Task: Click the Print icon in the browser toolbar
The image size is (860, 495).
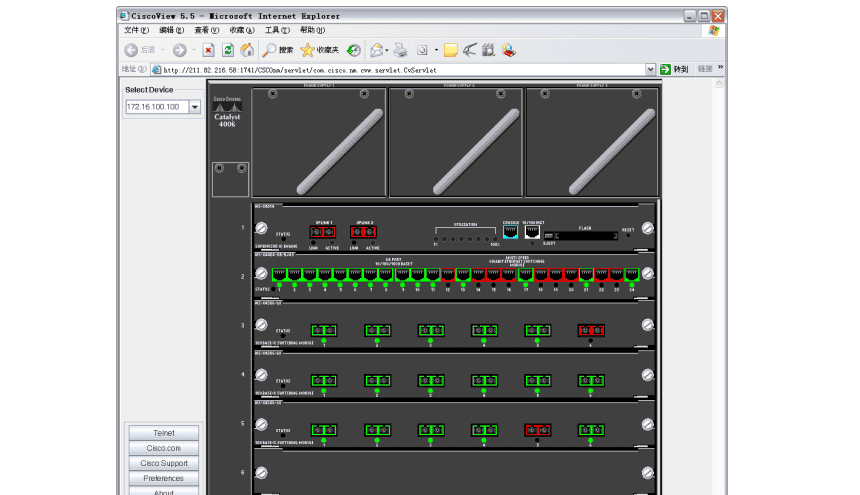Action: [x=400, y=50]
